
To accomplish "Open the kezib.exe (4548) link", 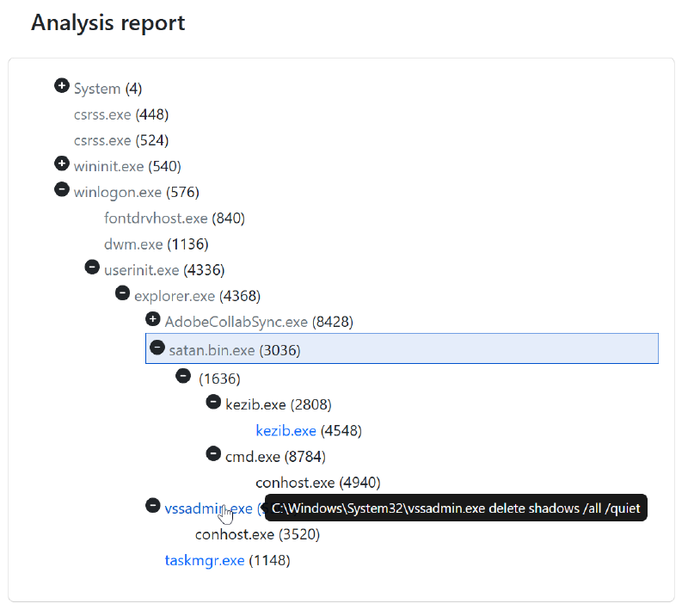I will (286, 430).
